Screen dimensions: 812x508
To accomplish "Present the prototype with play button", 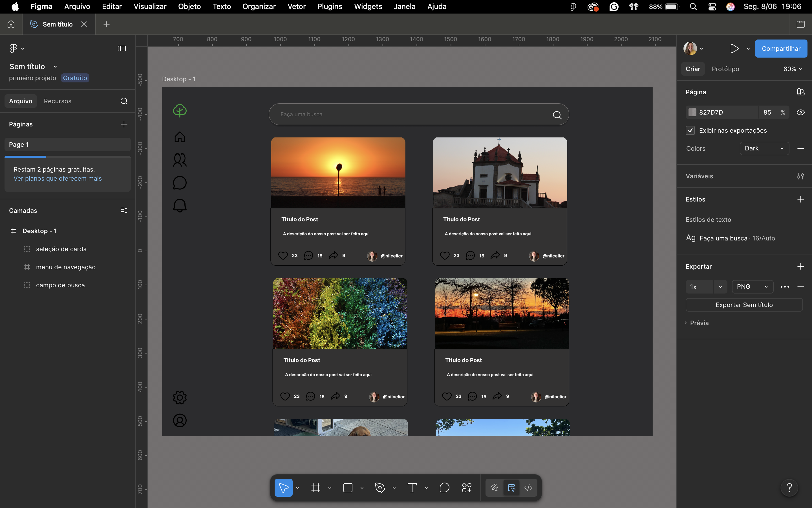I will [734, 49].
